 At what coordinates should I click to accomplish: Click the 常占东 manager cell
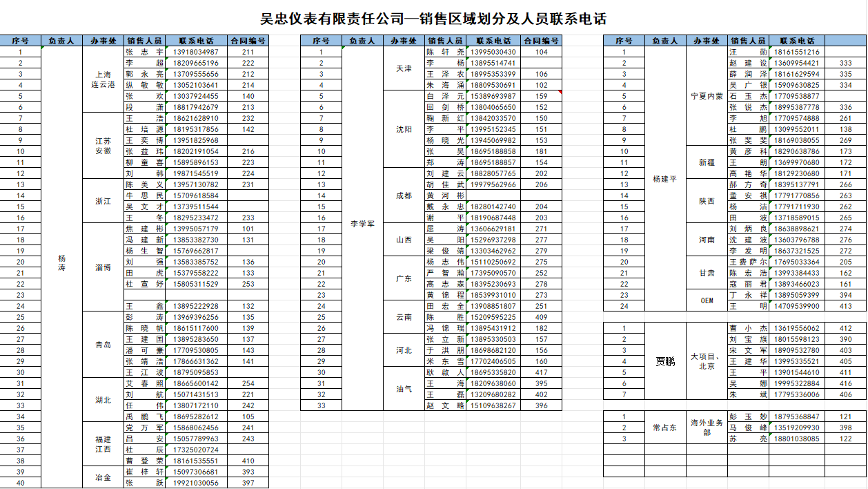click(x=665, y=428)
